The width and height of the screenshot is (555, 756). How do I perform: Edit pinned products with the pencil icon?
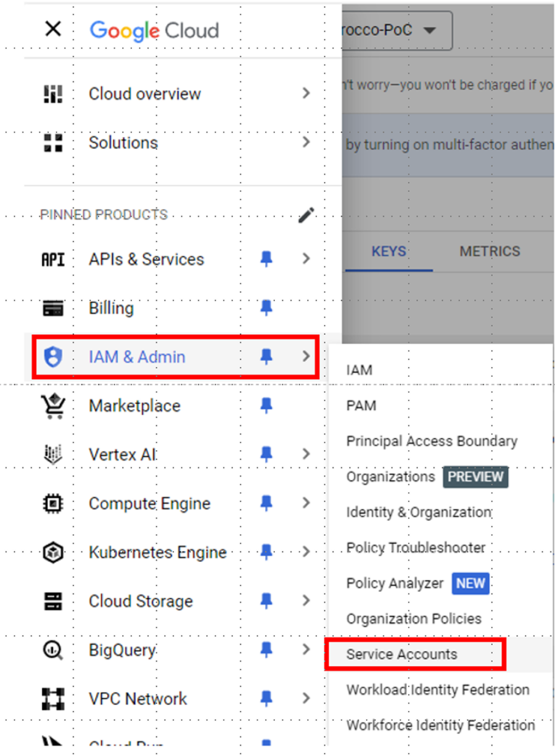pyautogui.click(x=306, y=215)
